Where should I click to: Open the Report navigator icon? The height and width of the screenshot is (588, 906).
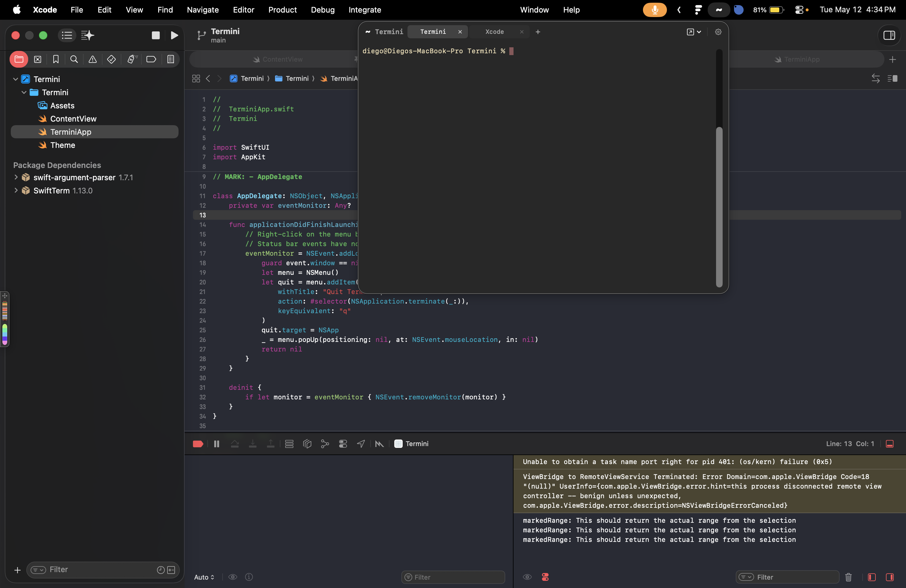[x=170, y=59]
